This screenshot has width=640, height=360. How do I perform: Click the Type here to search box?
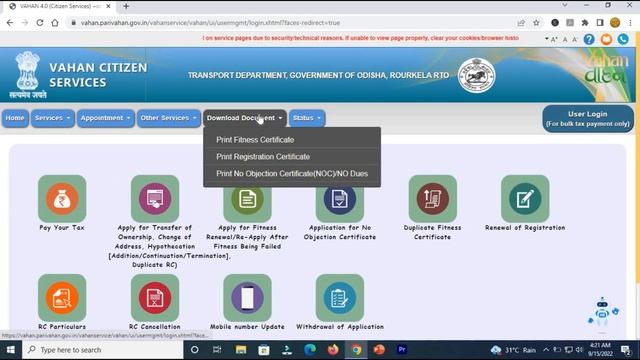pos(102,350)
